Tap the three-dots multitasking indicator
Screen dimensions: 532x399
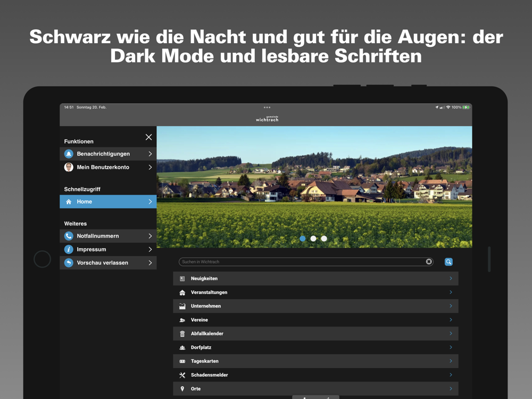click(267, 107)
